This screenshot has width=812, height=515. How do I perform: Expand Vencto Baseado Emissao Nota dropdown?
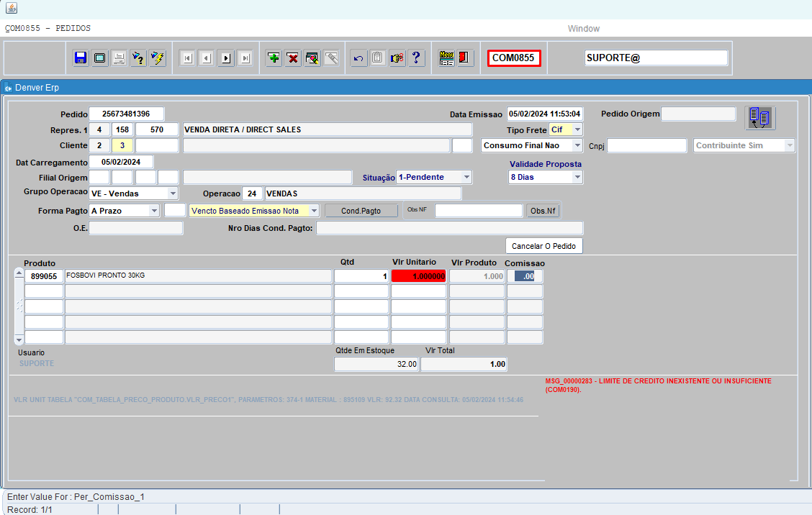click(314, 211)
